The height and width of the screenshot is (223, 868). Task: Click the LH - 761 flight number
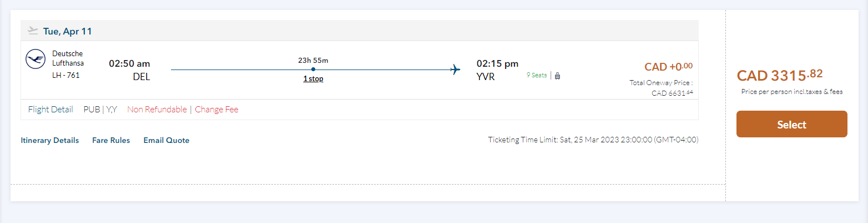(66, 75)
